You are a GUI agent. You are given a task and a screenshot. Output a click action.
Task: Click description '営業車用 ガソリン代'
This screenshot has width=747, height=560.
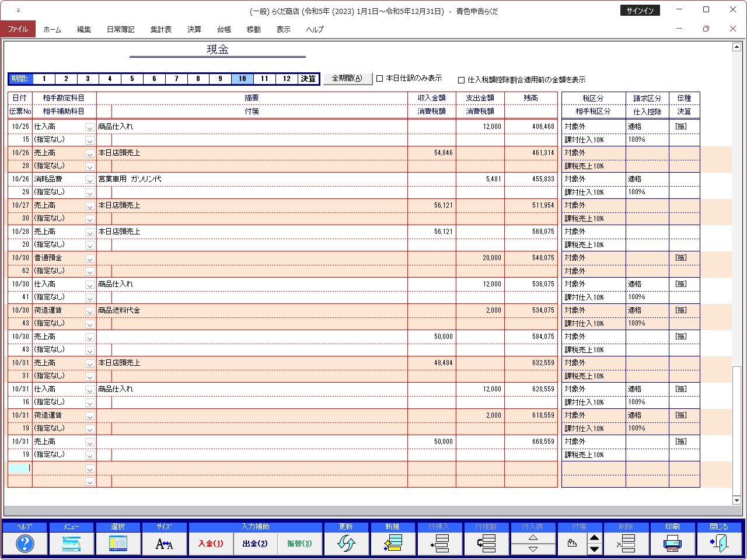(x=130, y=179)
